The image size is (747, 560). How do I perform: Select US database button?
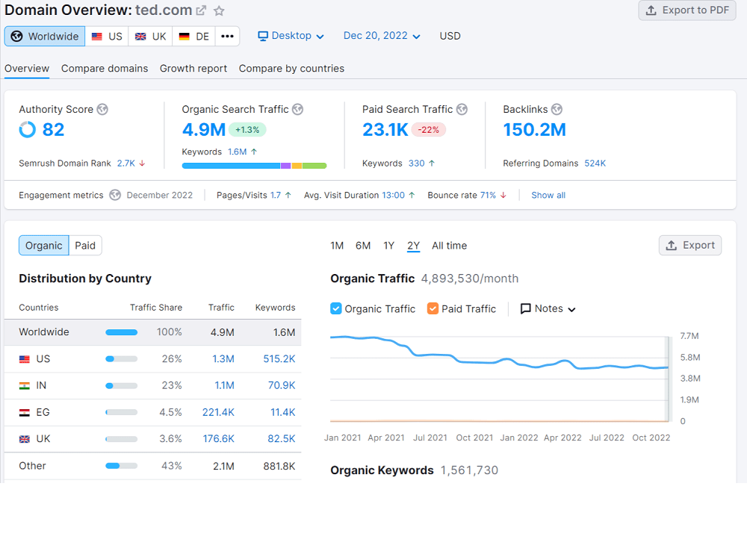pyautogui.click(x=107, y=36)
